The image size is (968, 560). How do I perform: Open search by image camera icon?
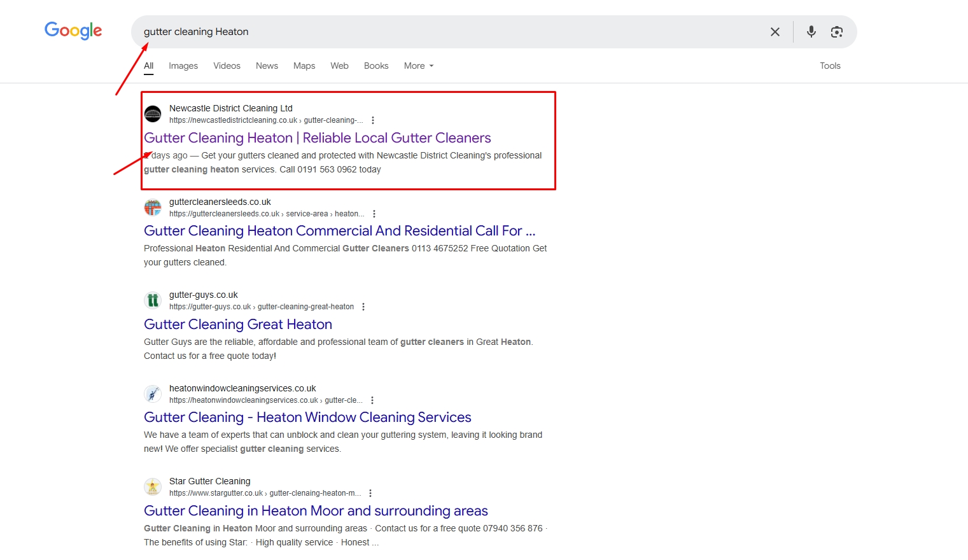(837, 32)
